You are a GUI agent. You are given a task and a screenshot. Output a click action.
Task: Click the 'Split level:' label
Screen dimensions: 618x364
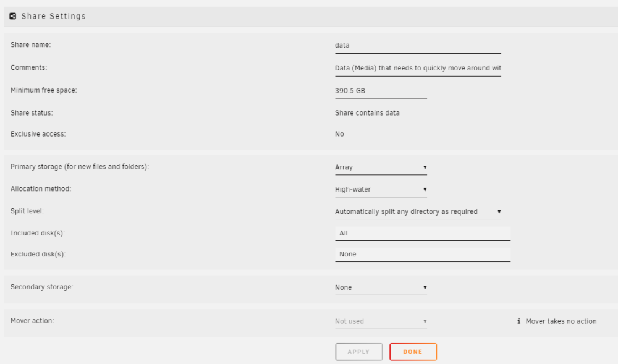27,211
